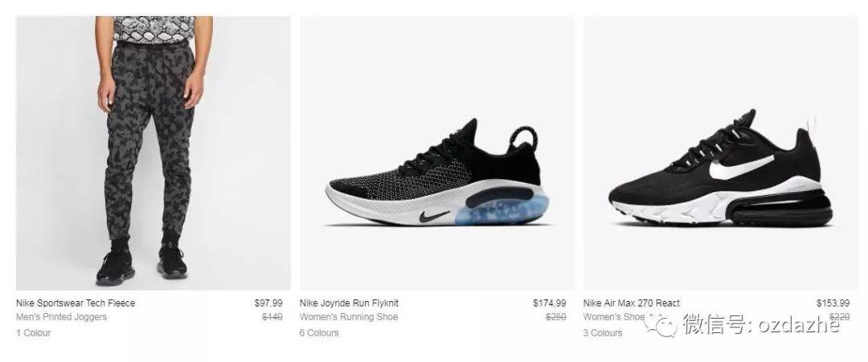
Task: Click the $153.99 sale price
Action: pyautogui.click(x=833, y=303)
